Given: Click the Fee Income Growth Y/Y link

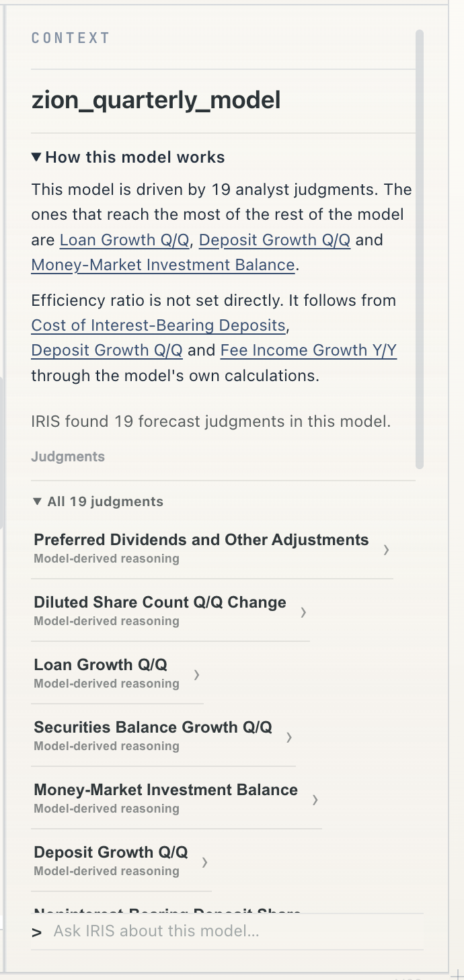Looking at the screenshot, I should point(309,350).
